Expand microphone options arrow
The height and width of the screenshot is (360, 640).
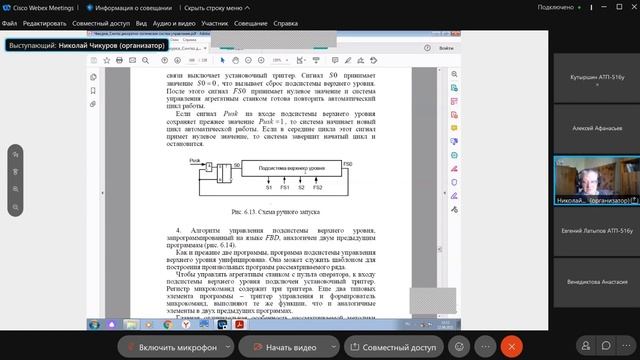pyautogui.click(x=228, y=347)
